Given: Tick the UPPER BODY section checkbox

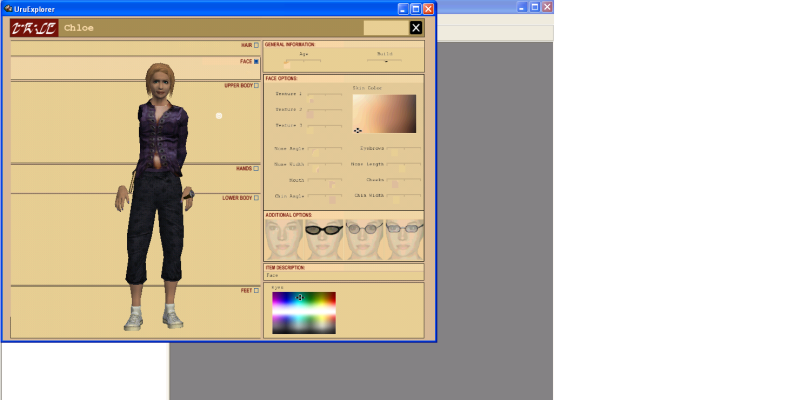Looking at the screenshot, I should (x=256, y=86).
